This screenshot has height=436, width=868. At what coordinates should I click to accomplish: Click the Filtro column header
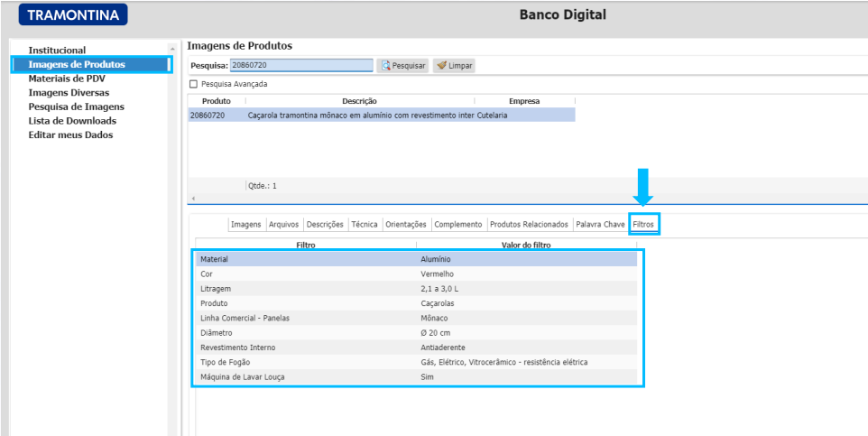pos(306,245)
